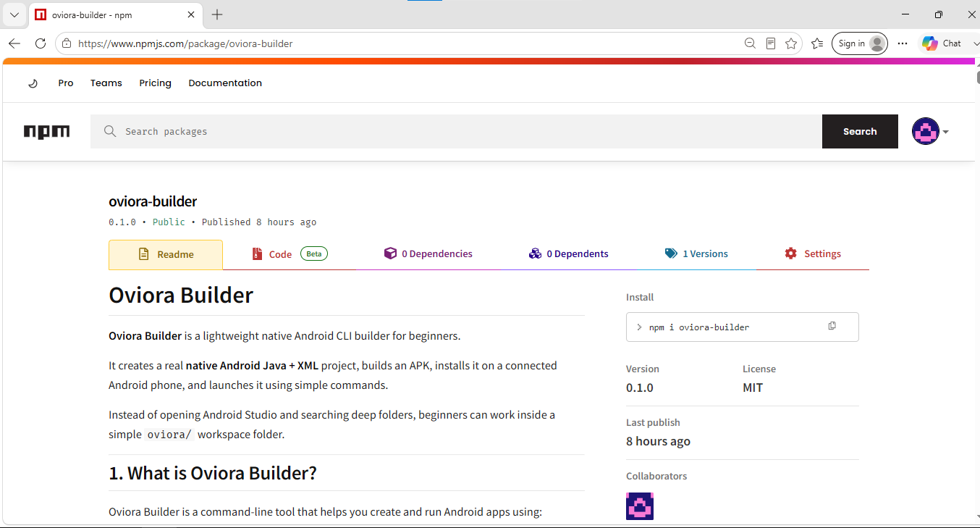Image resolution: width=980 pixels, height=528 pixels.
Task: Switch to the Code tab
Action: click(290, 254)
